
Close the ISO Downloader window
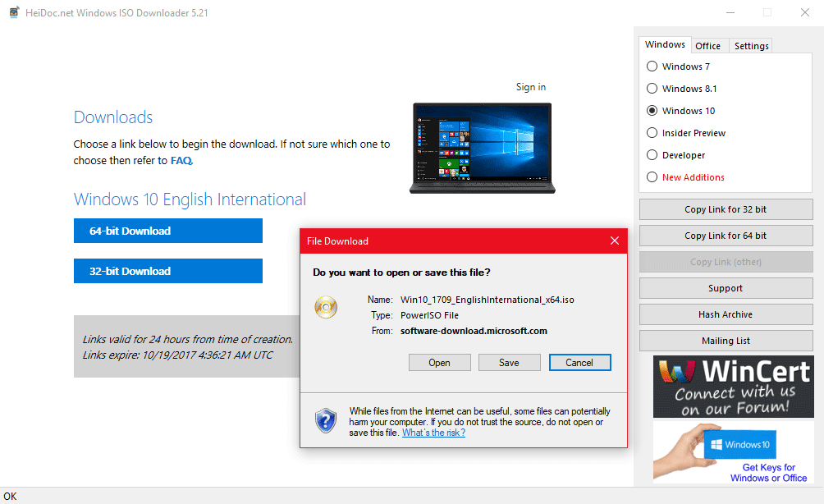coord(804,12)
